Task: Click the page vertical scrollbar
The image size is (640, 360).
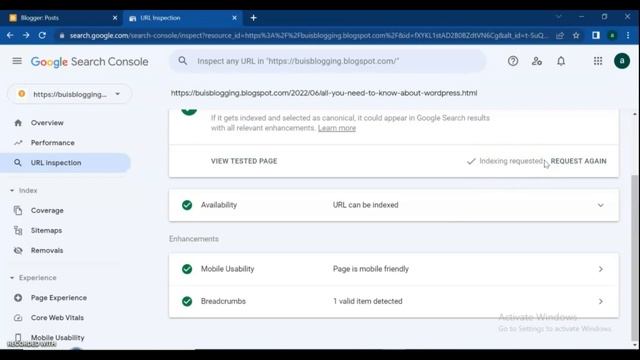Action: pyautogui.click(x=634, y=257)
